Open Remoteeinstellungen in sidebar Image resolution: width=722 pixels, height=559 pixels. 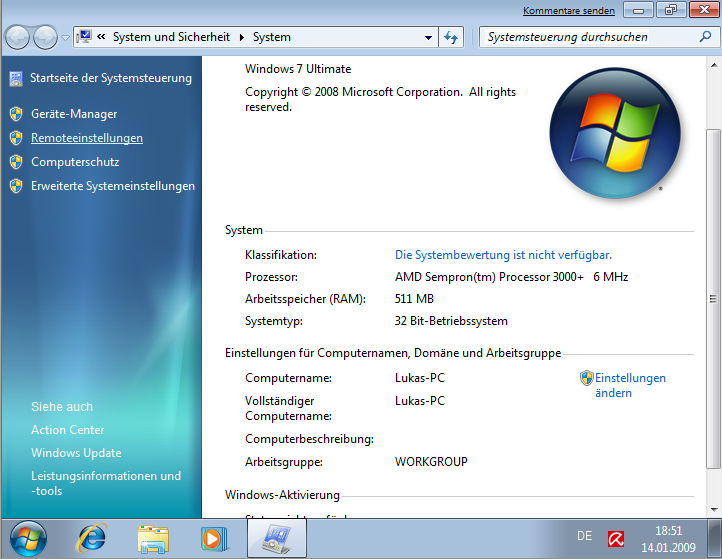click(87, 138)
